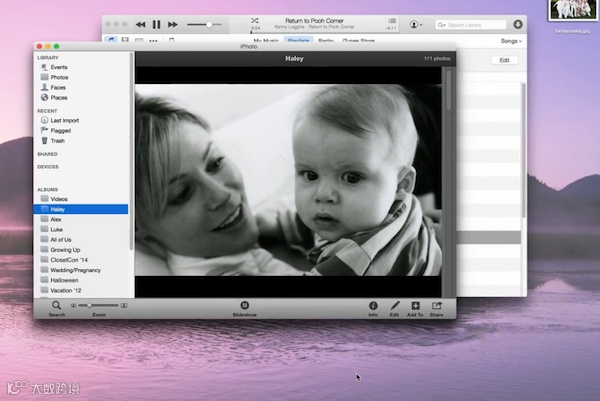Open the iTunes account menu
600x401 pixels.
pos(416,24)
